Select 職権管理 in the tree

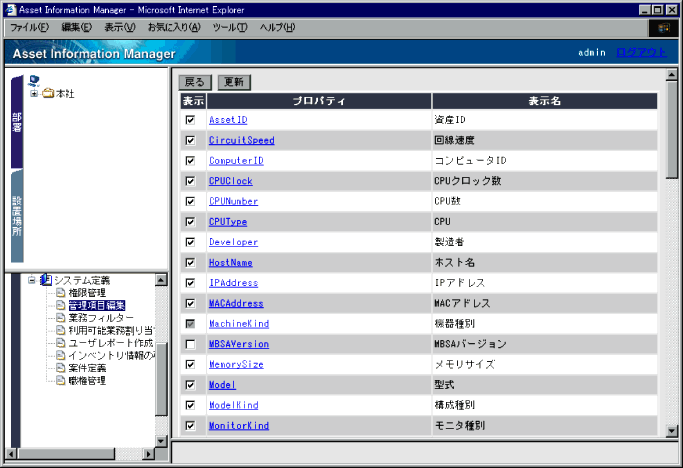[x=87, y=380]
